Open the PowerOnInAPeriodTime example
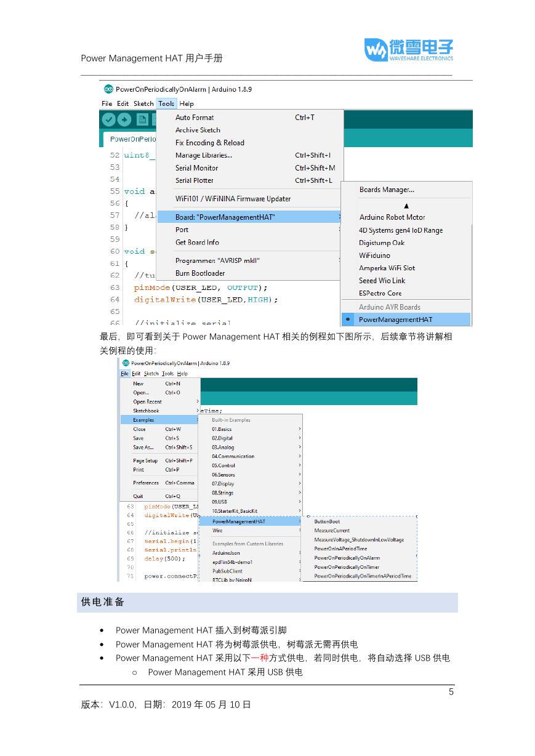The width and height of the screenshot is (535, 756). coord(360,549)
